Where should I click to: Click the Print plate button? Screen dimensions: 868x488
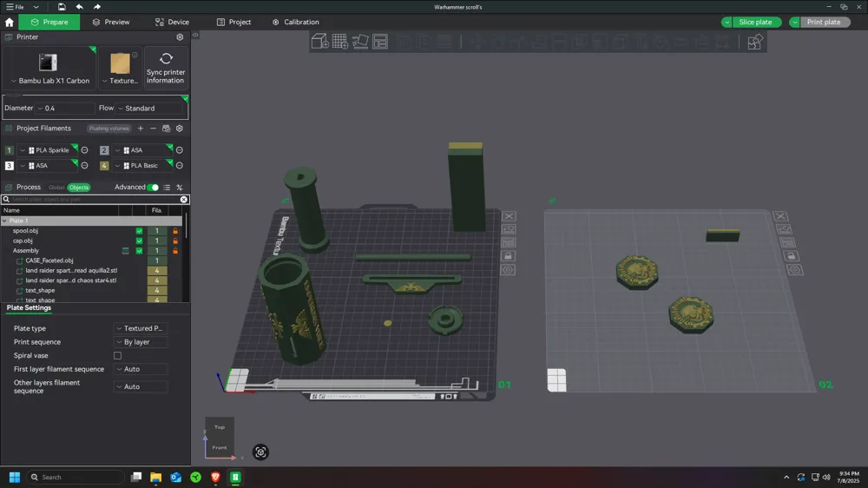[x=824, y=23]
